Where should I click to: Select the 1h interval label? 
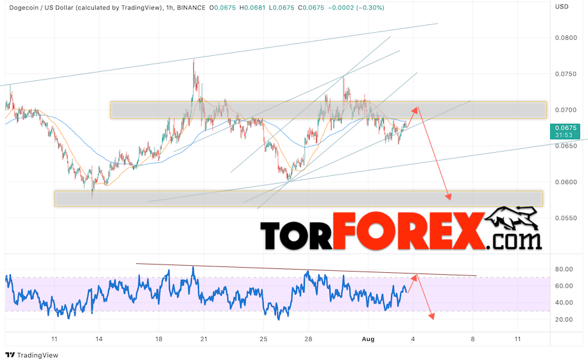click(169, 8)
